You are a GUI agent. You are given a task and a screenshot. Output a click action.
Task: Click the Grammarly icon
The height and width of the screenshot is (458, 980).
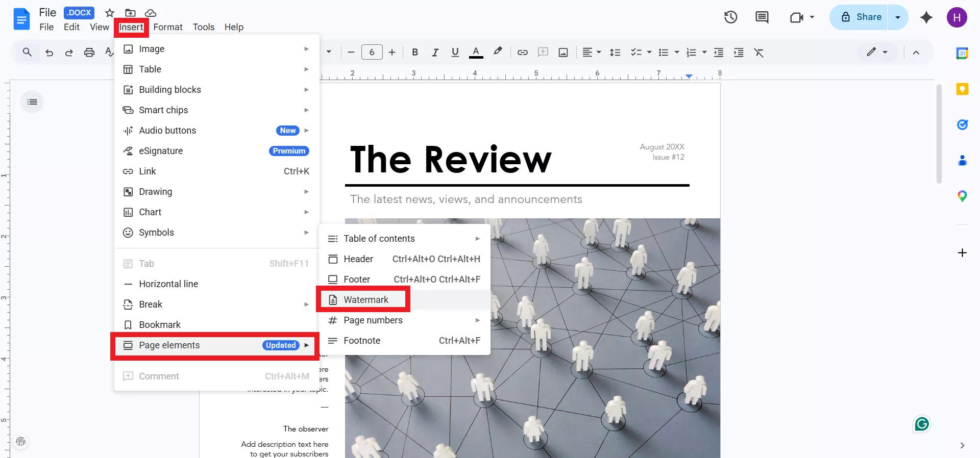click(922, 424)
